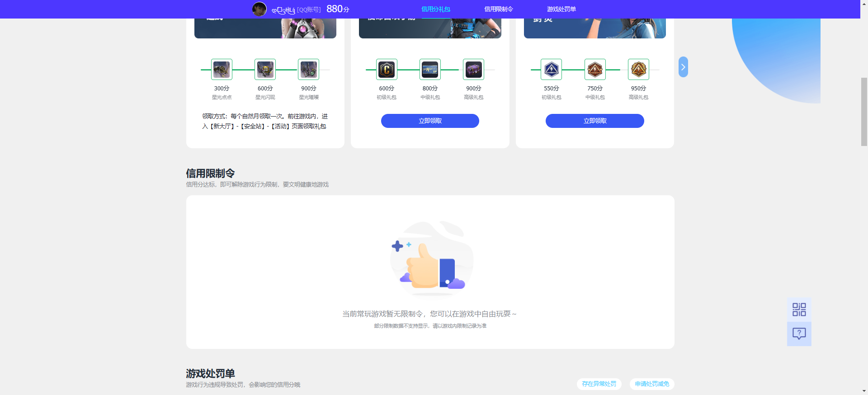Click the user avatar in header
This screenshot has width=868, height=395.
click(x=259, y=9)
